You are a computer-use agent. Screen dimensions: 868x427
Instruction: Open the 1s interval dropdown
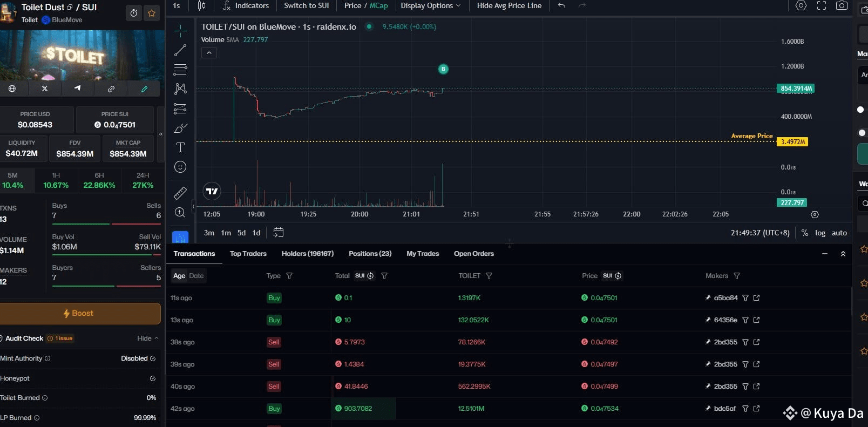click(177, 5)
